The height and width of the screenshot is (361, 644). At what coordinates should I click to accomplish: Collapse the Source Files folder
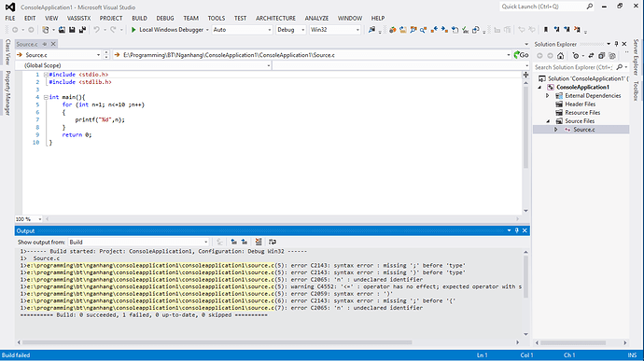coord(548,121)
